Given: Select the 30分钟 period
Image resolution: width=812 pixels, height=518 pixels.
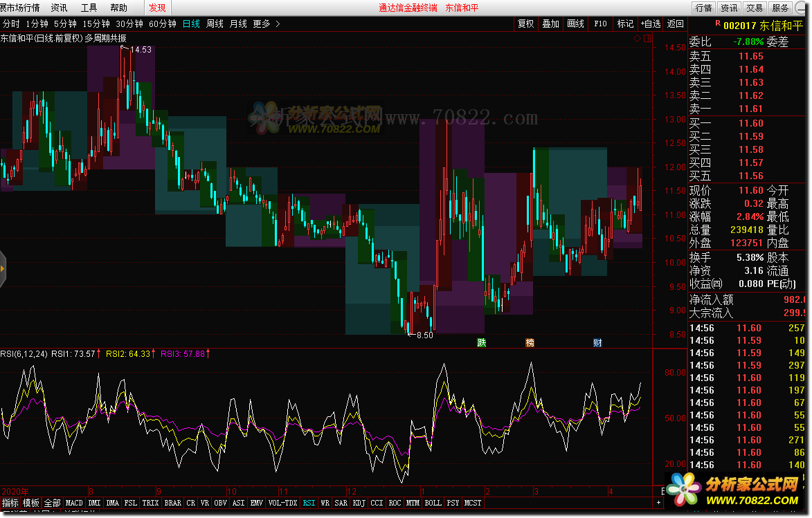Looking at the screenshot, I should click(x=129, y=24).
